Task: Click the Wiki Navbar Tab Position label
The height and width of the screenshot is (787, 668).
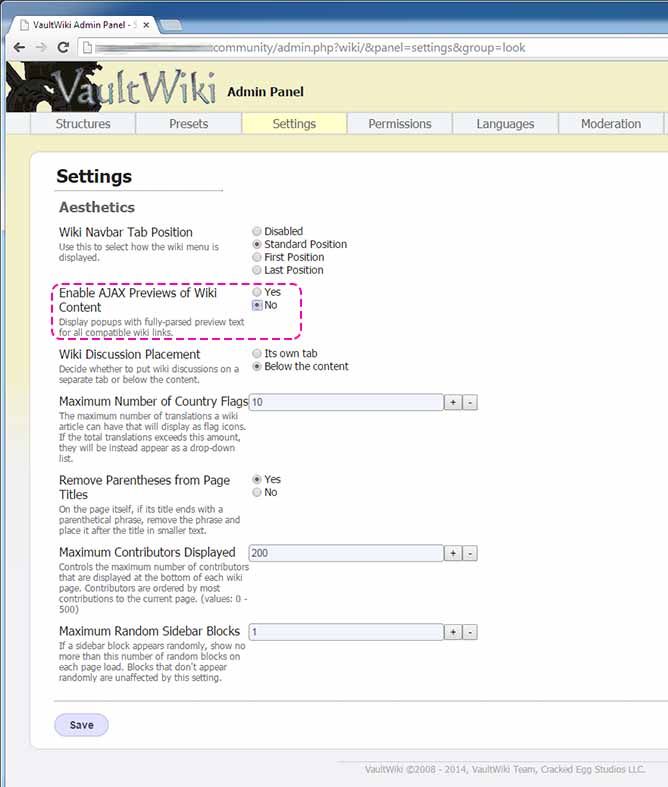Action: point(125,232)
